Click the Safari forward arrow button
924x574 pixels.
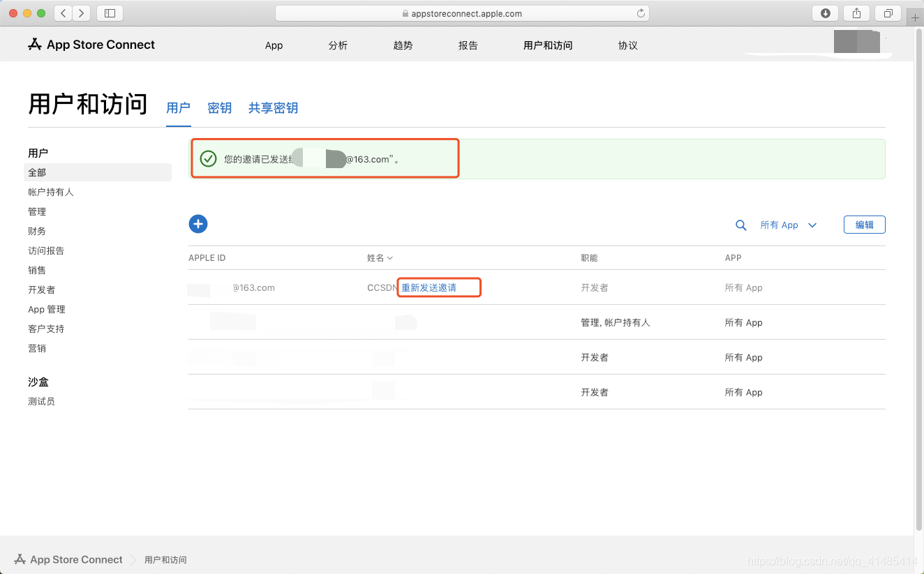tap(82, 13)
